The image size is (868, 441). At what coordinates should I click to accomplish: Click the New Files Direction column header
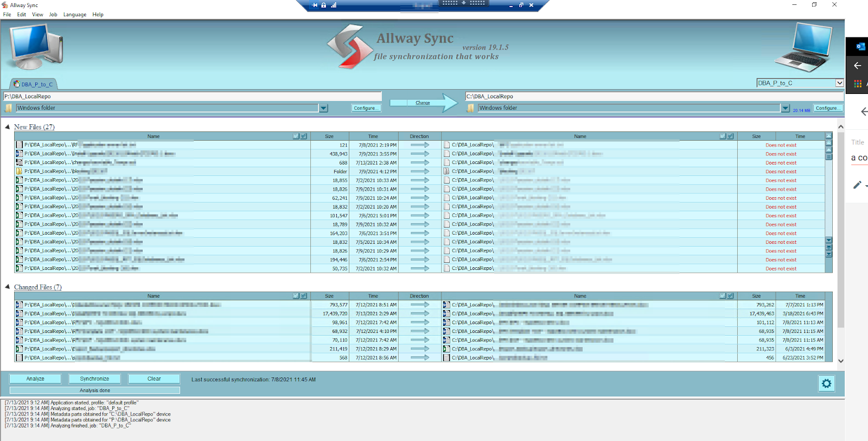419,136
